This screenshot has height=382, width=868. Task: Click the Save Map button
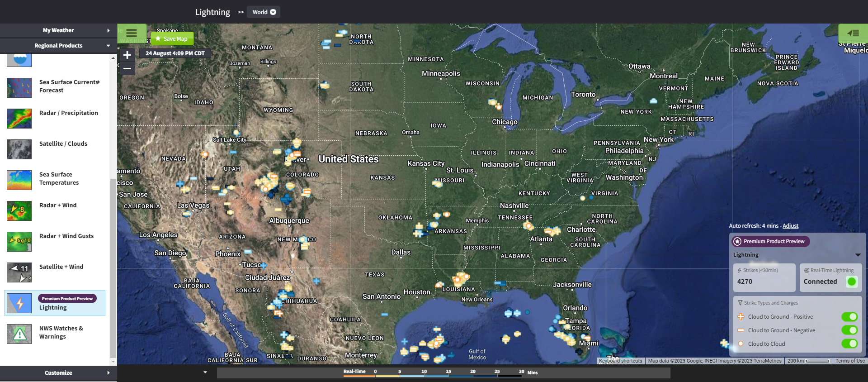(172, 39)
